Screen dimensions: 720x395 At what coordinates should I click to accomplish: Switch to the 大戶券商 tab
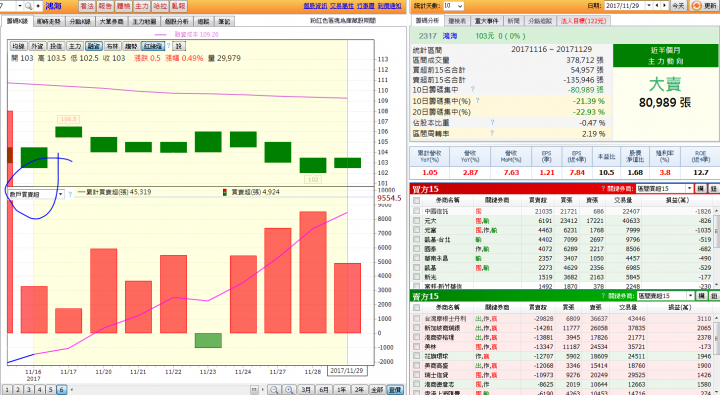[x=112, y=22]
